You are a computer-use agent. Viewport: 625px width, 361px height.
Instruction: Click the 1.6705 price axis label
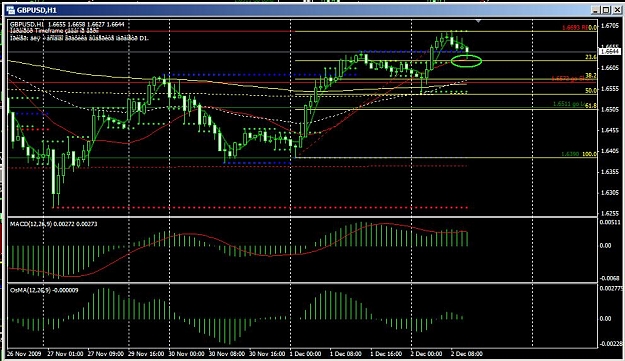[x=610, y=26]
